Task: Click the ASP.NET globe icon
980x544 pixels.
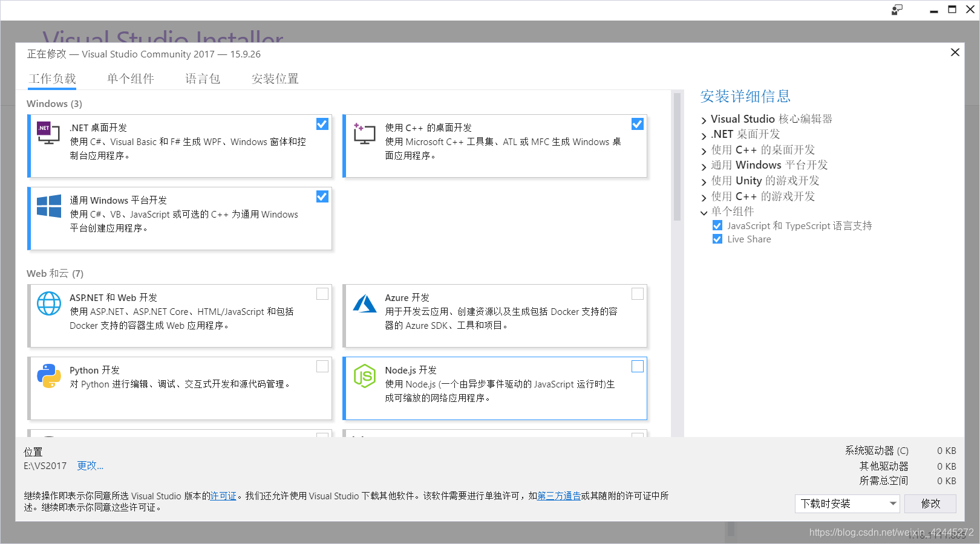Action: (x=49, y=303)
